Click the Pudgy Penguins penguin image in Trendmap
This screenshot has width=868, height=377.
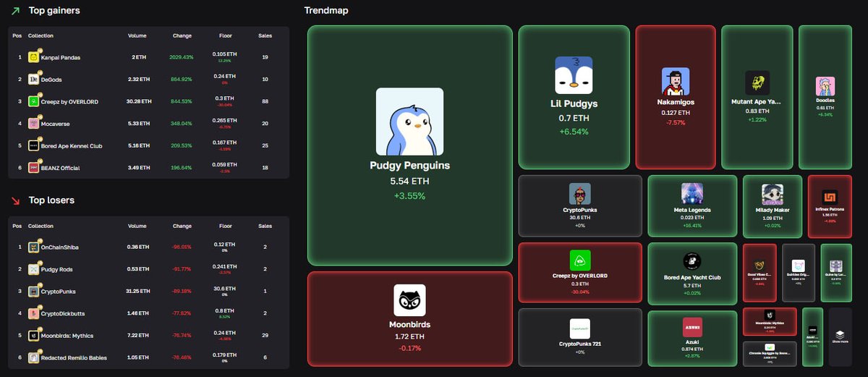pyautogui.click(x=409, y=122)
